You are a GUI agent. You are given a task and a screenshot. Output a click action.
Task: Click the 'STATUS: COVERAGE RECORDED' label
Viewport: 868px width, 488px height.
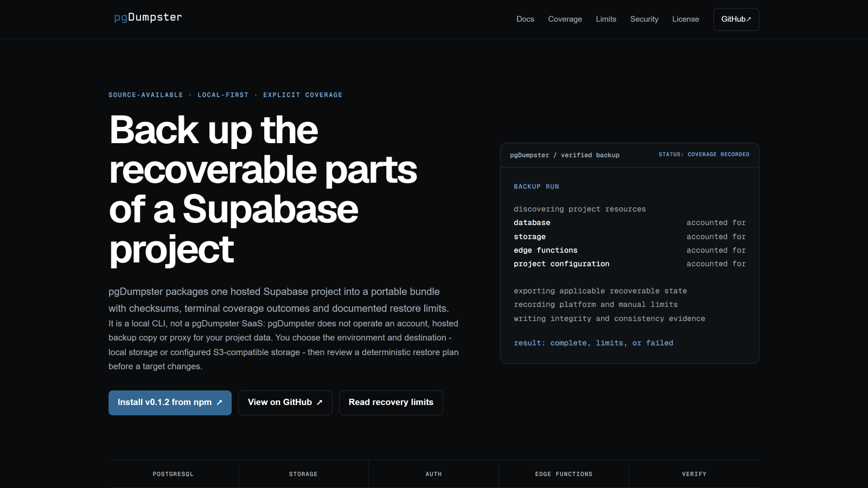click(704, 155)
